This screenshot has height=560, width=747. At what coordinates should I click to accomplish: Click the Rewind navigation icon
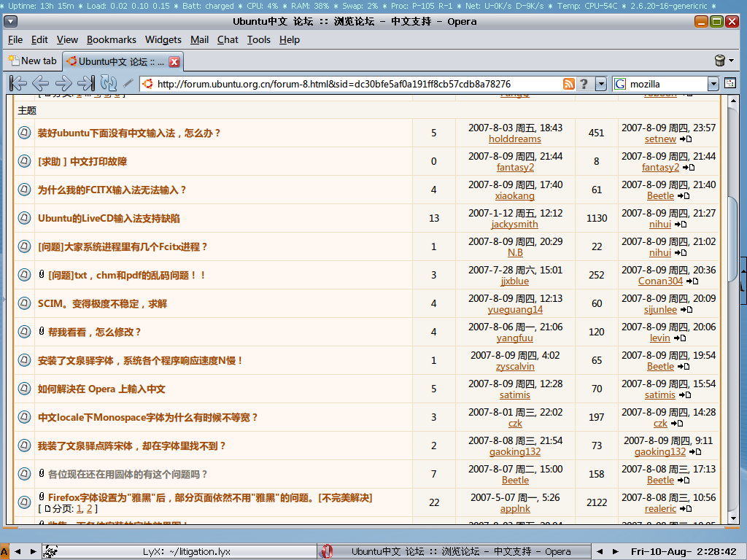click(18, 83)
